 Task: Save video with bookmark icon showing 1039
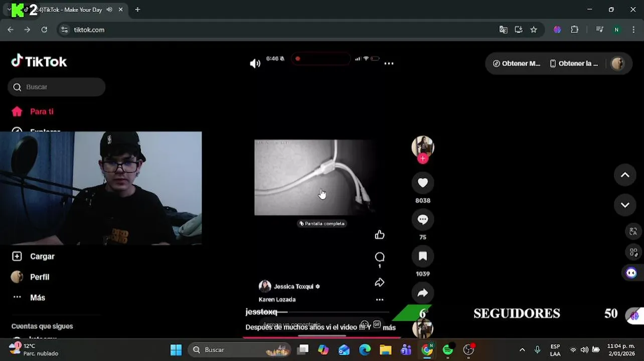[423, 256]
